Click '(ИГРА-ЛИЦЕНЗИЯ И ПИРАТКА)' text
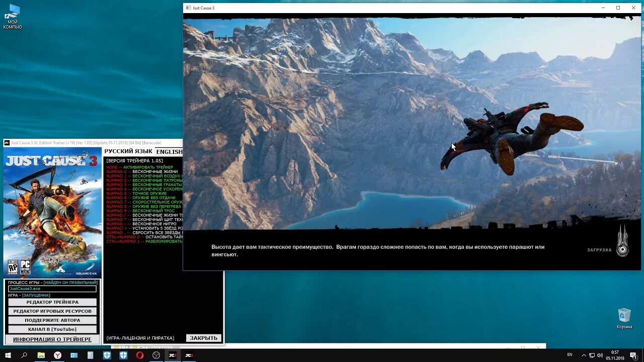Image resolution: width=644 pixels, height=362 pixels. coord(140,338)
